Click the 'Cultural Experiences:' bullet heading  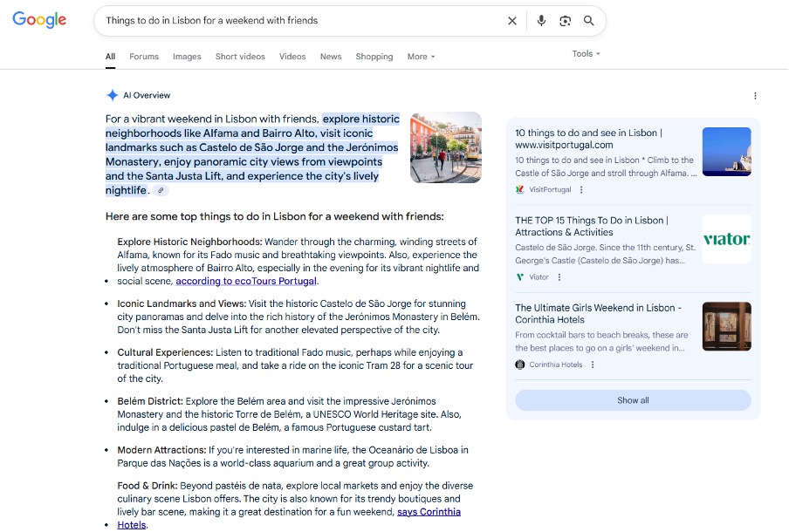[x=165, y=352]
